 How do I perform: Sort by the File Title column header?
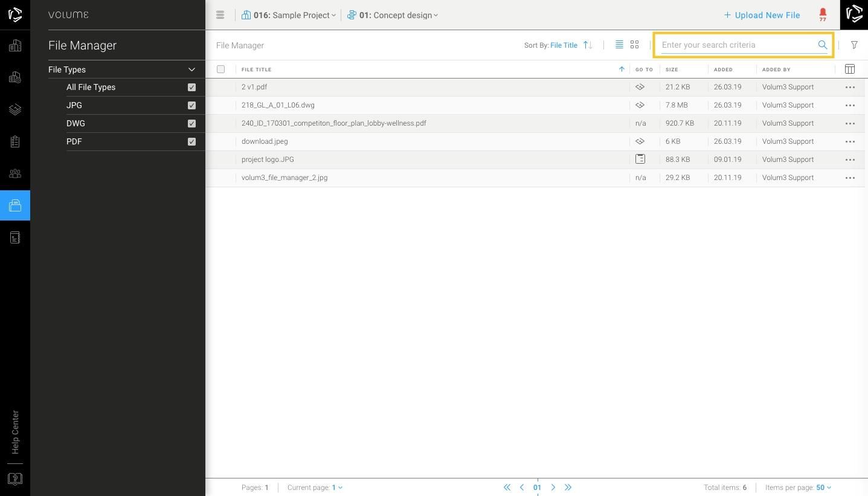point(256,69)
